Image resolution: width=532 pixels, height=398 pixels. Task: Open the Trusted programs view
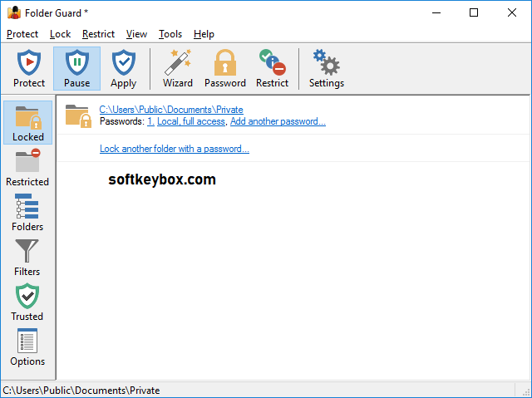pos(27,302)
